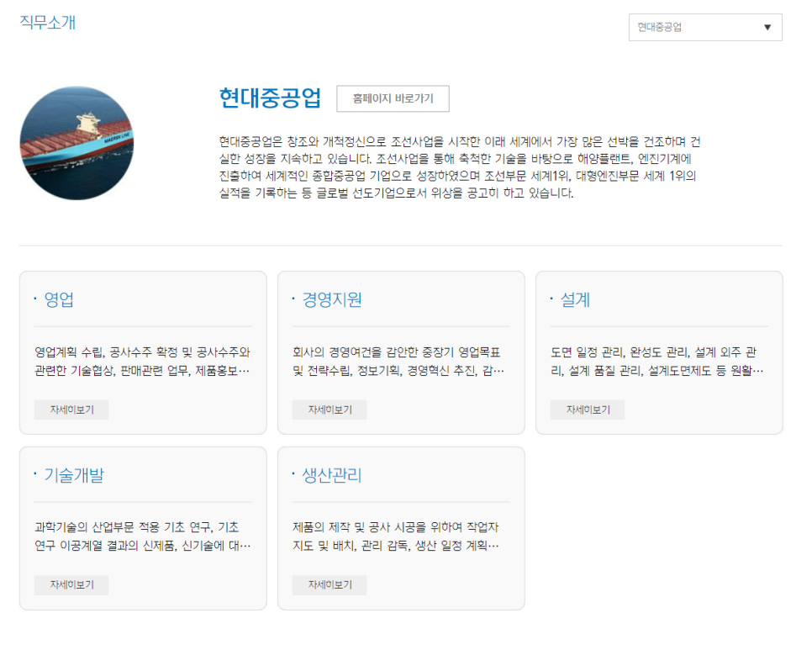Click the 현대중공업 company title heading
The width and height of the screenshot is (812, 650).
tap(269, 98)
